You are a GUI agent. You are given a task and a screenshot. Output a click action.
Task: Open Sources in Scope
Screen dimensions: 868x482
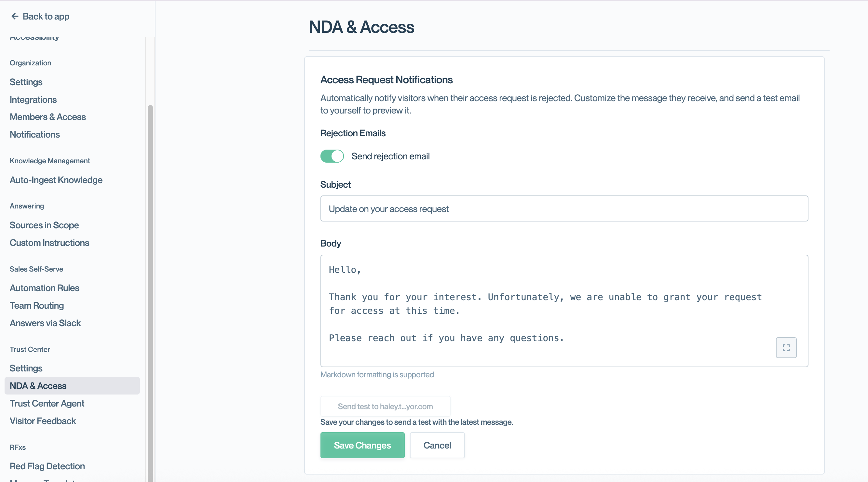point(44,225)
